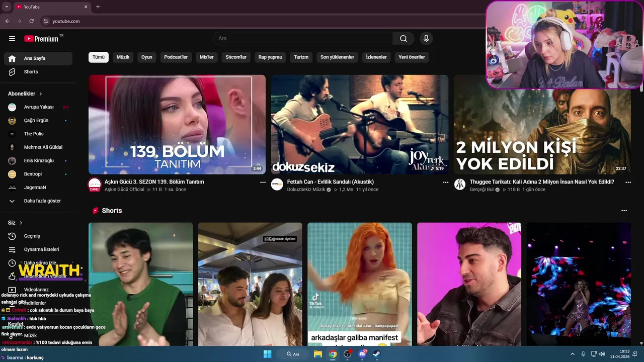Click the YouTube Premium logo

click(x=42, y=39)
